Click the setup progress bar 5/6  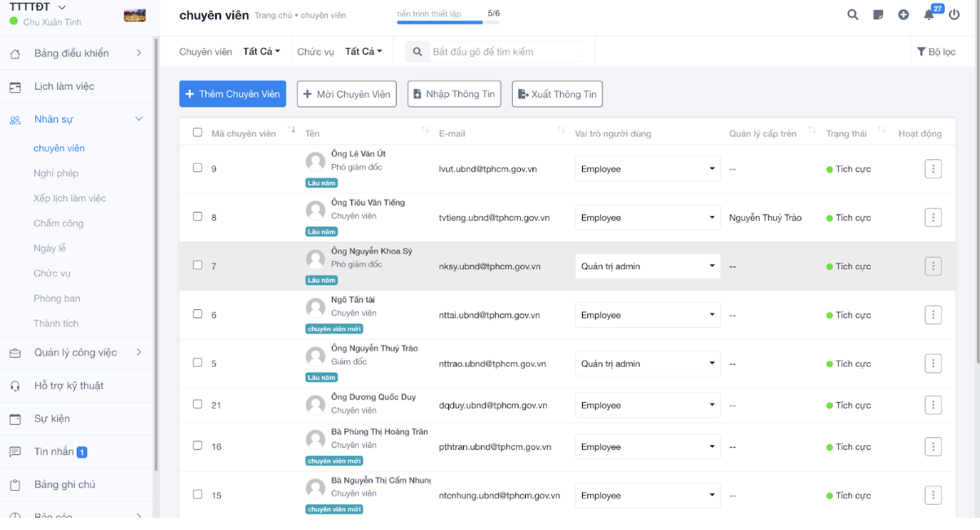[x=448, y=22]
